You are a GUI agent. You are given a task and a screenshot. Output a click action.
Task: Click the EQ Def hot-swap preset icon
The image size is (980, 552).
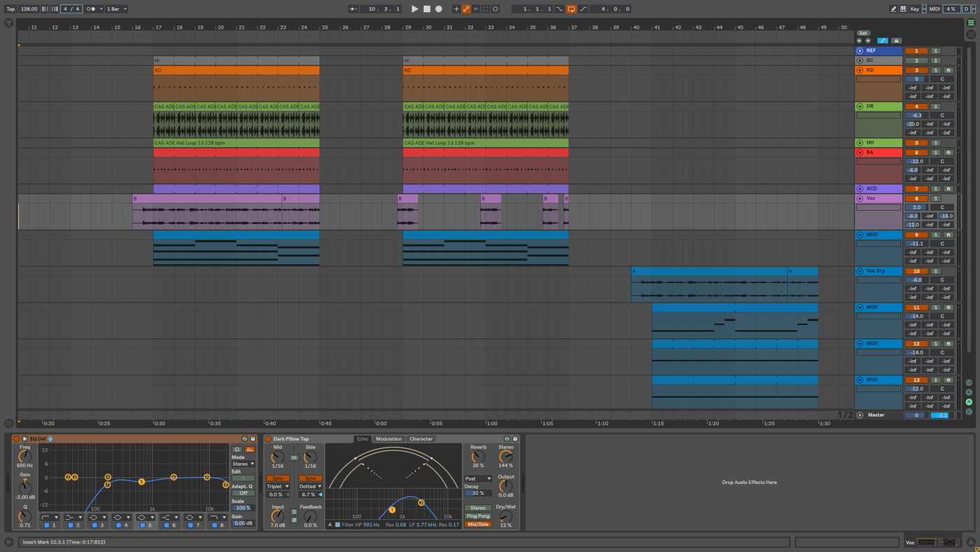point(245,439)
